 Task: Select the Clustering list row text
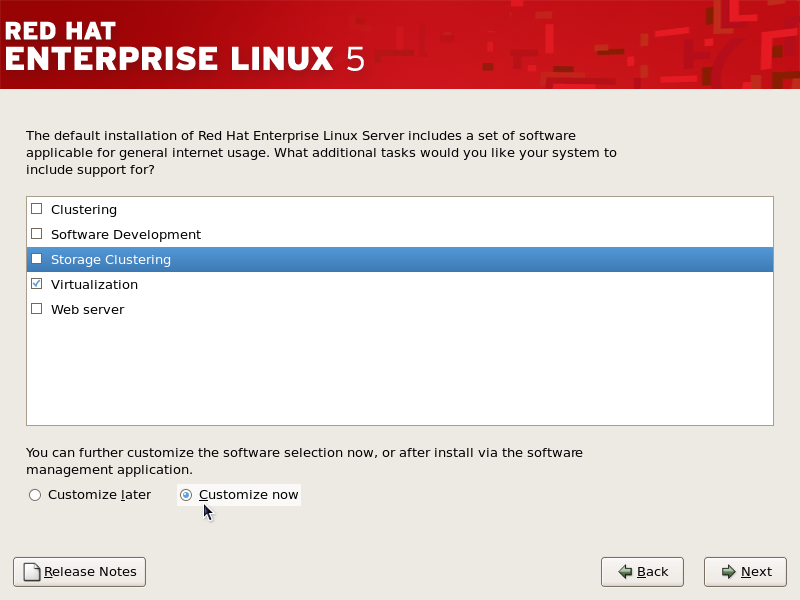[84, 210]
